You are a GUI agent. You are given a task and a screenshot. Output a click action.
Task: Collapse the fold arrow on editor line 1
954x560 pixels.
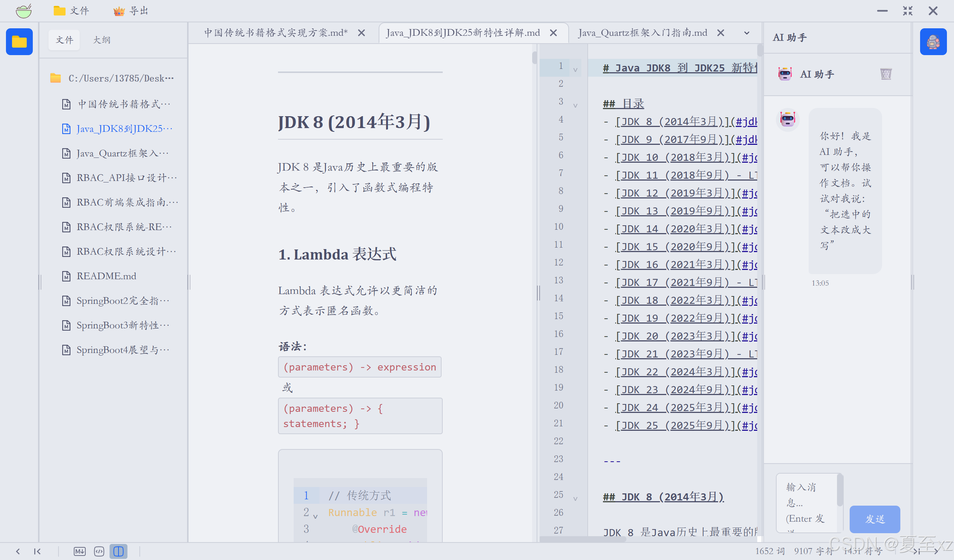[575, 70]
